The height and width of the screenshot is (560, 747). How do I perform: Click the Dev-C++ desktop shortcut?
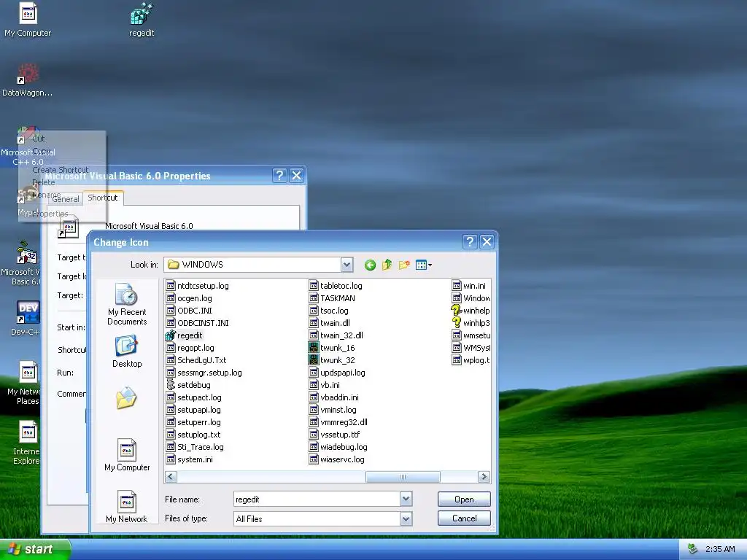tap(26, 318)
